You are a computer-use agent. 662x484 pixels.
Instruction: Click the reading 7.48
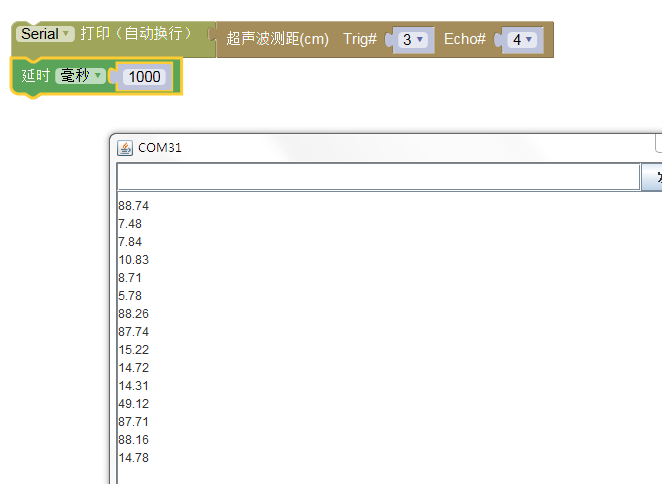130,224
